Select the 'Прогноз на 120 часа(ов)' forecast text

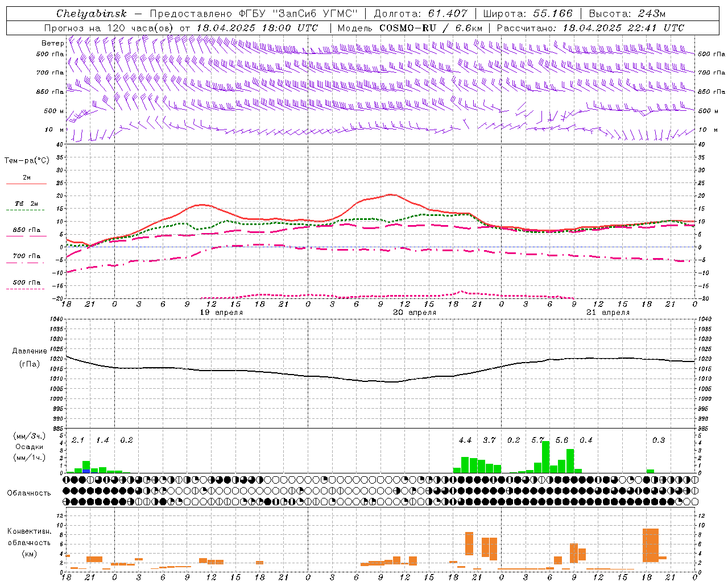(x=110, y=28)
